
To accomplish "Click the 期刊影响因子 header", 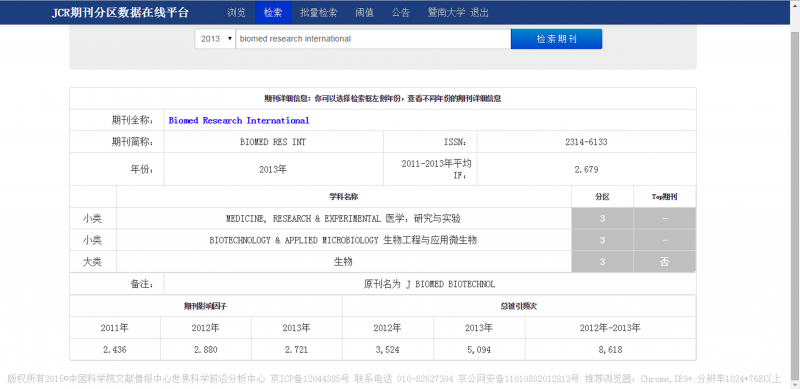I will 206,306.
